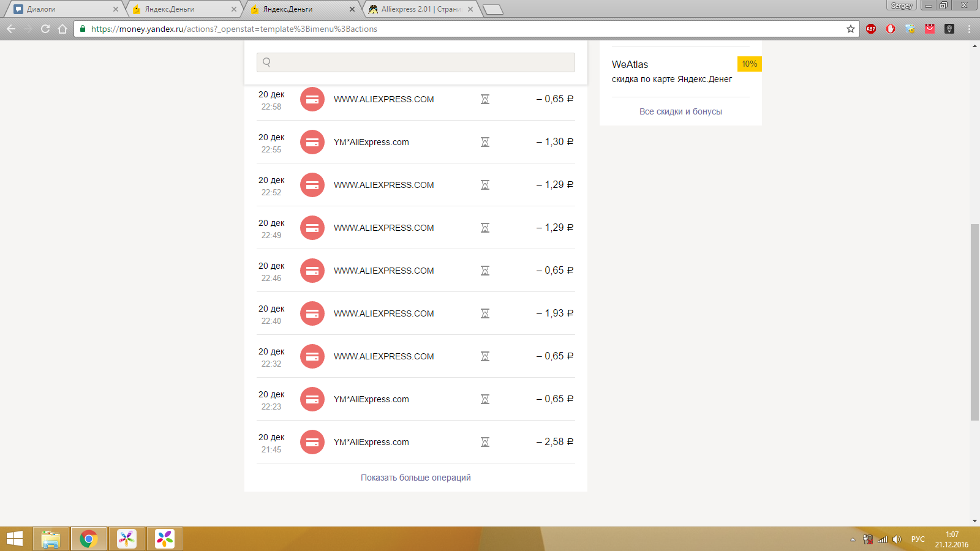The width and height of the screenshot is (980, 551).
Task: Click the page vertical scrollbar thumb
Action: coord(974,322)
